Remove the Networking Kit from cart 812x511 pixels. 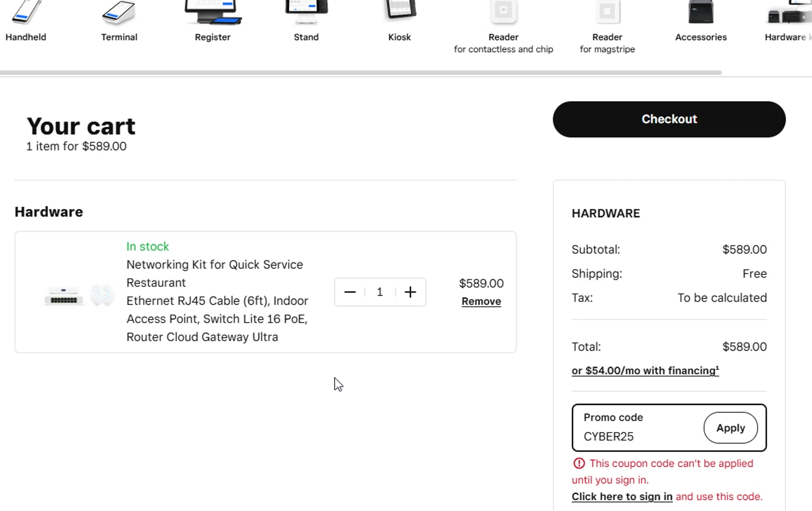click(481, 302)
